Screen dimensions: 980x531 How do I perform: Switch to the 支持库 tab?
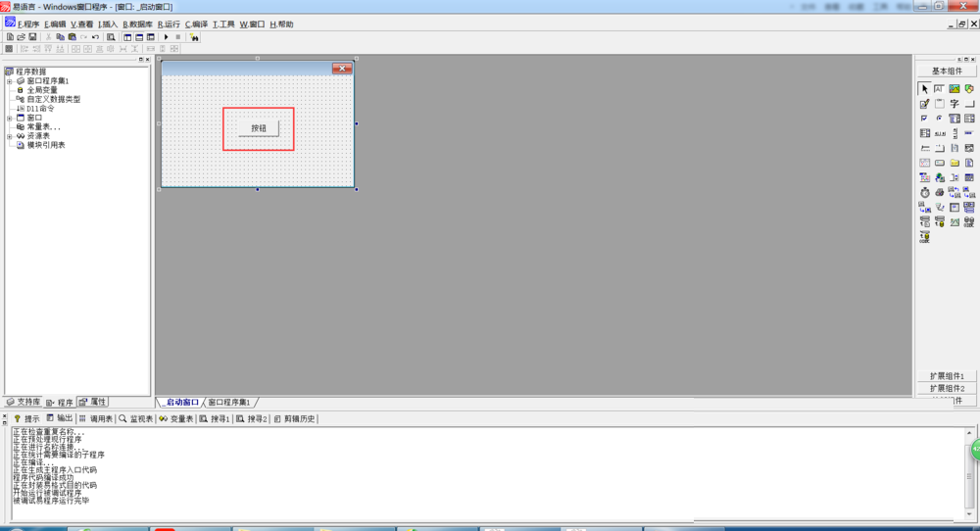pos(24,403)
